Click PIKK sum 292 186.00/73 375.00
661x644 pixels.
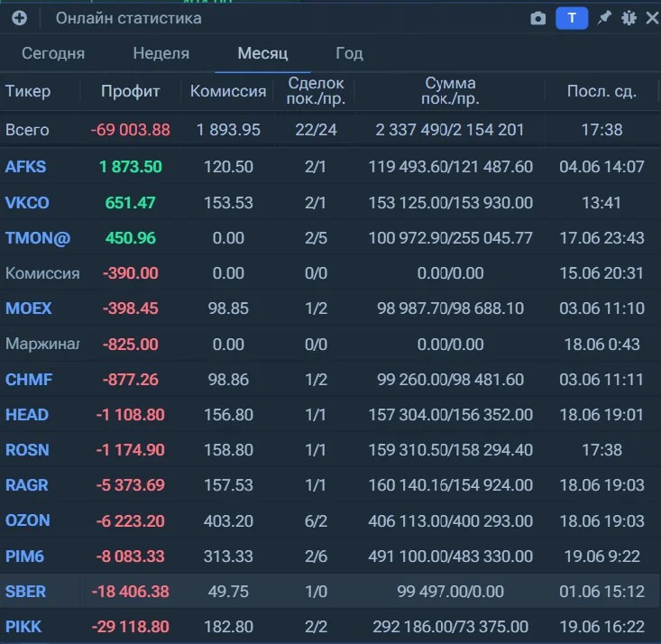point(450,627)
